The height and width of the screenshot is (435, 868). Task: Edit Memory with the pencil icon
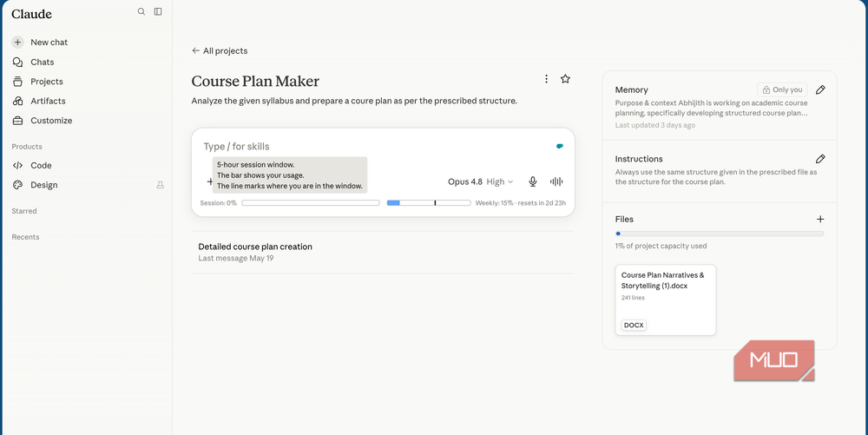pos(820,89)
